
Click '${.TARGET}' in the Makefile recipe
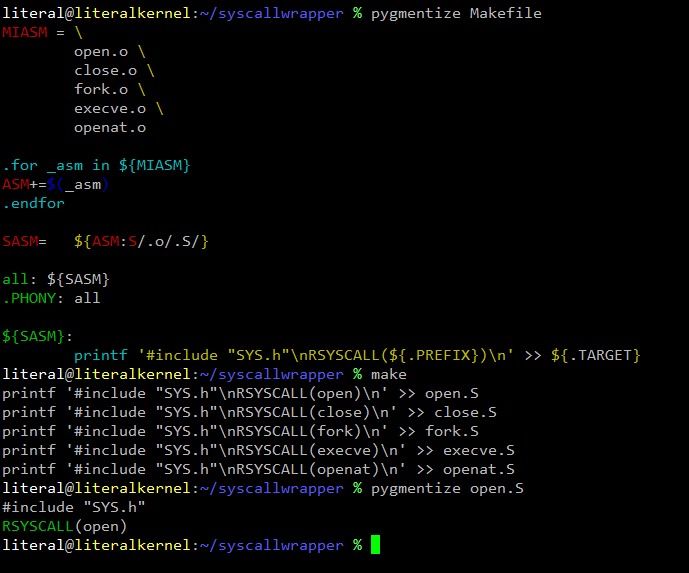click(x=596, y=355)
